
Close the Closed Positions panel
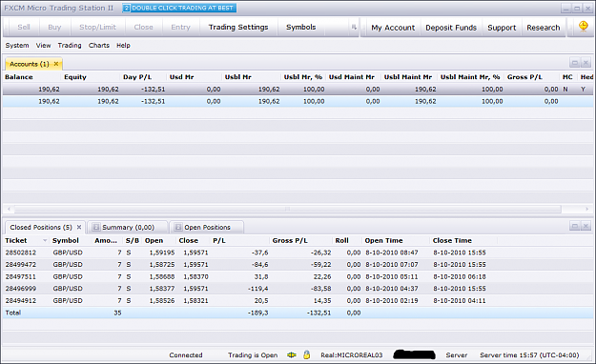tap(586, 226)
